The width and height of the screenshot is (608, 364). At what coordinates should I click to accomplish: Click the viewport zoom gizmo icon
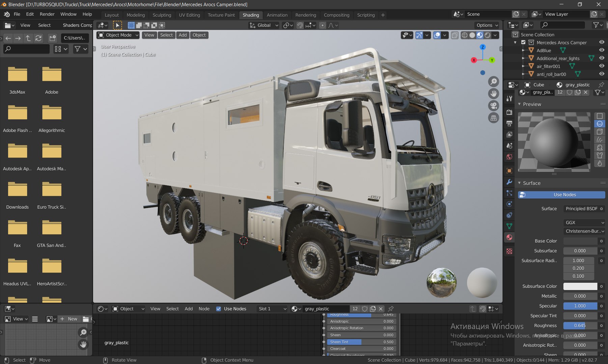[494, 82]
